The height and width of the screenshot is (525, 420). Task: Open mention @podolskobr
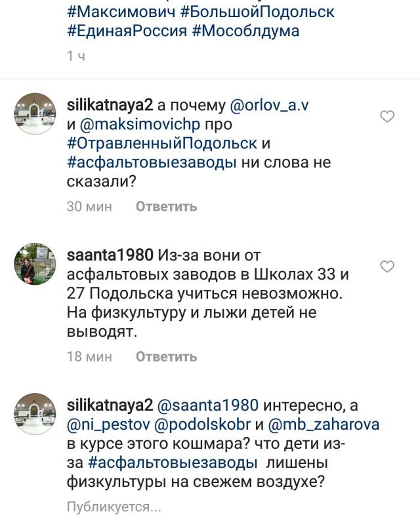point(202,425)
